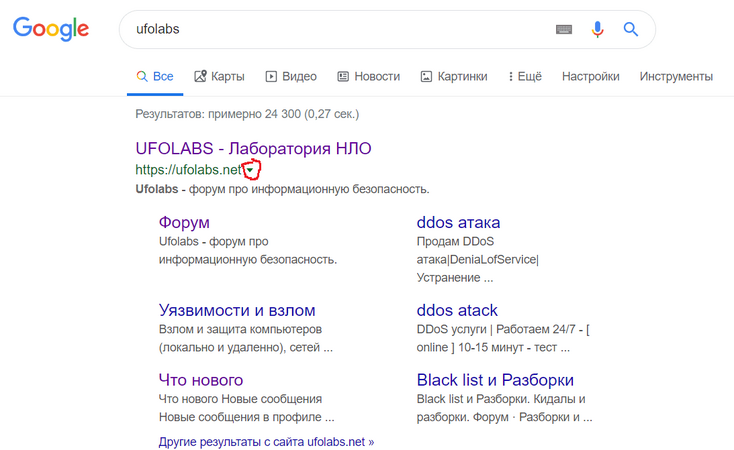Switch to the Новости tab
Viewport: 734px width, 450px height.
click(x=369, y=76)
